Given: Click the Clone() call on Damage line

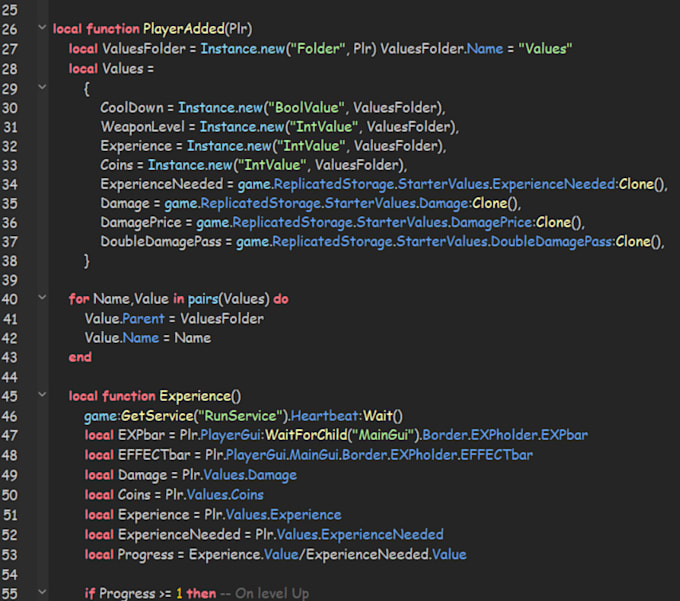Looking at the screenshot, I should point(496,203).
